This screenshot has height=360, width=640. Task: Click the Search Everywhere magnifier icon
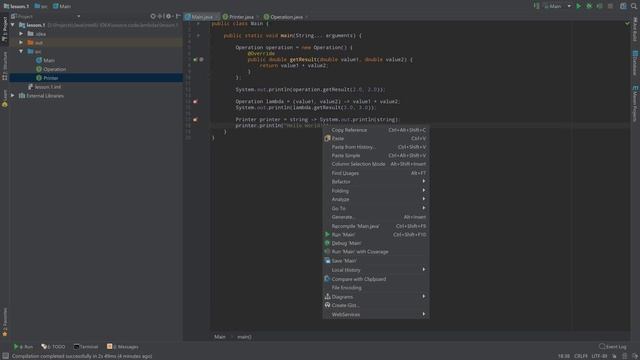click(634, 6)
